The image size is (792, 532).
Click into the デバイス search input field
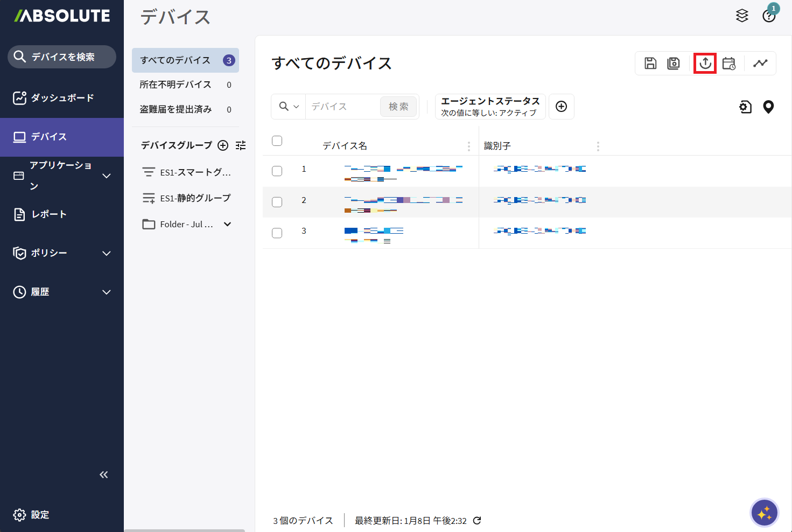(342, 107)
